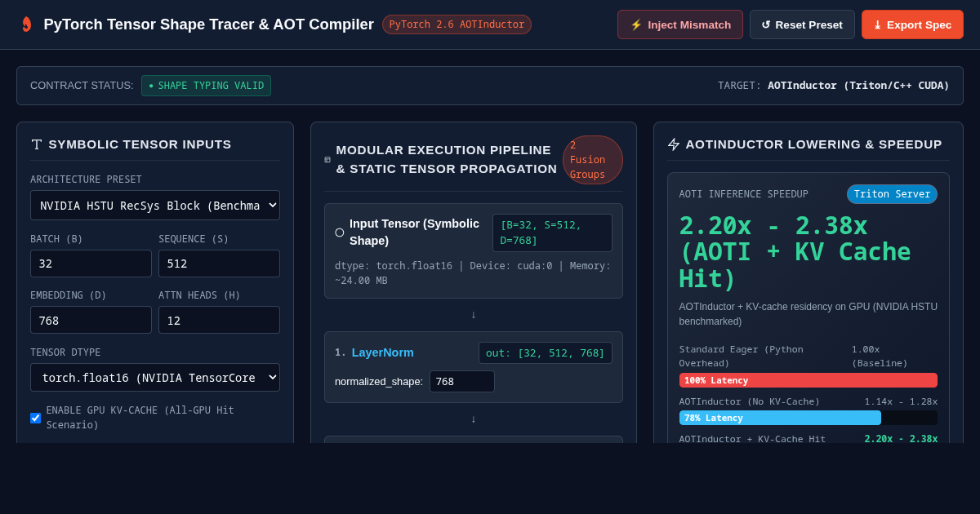Click Export Spec button

[912, 24]
